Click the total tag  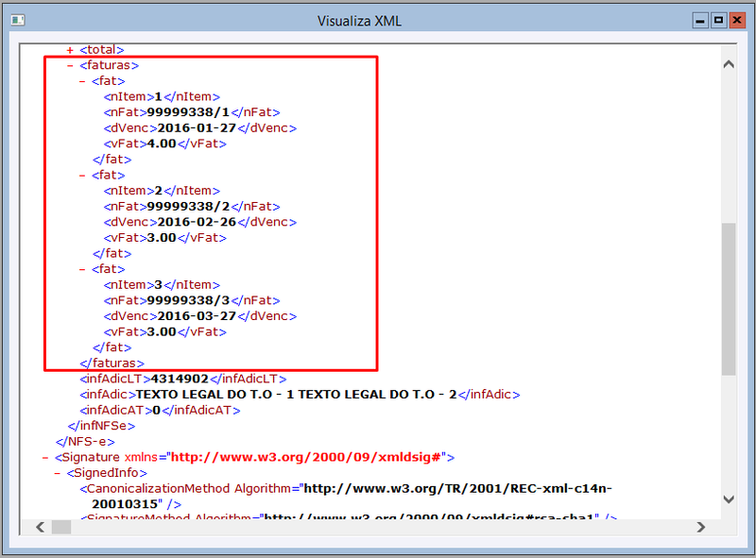(x=102, y=50)
